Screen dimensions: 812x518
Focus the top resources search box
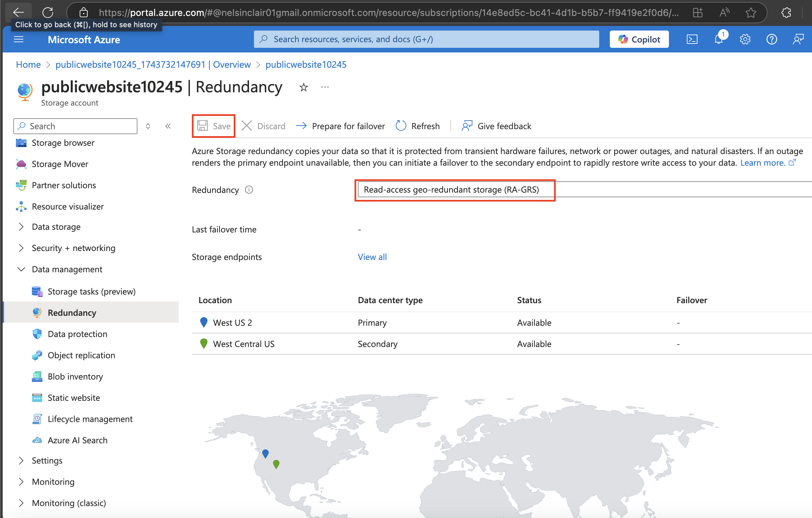click(x=426, y=40)
